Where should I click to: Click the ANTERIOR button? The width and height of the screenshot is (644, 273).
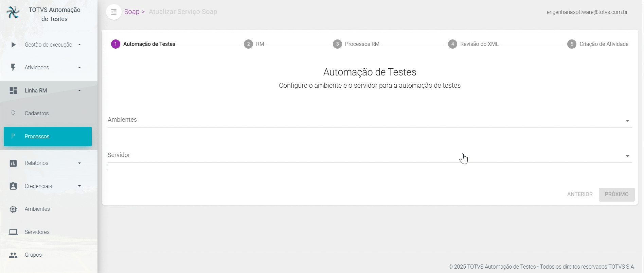pos(580,194)
